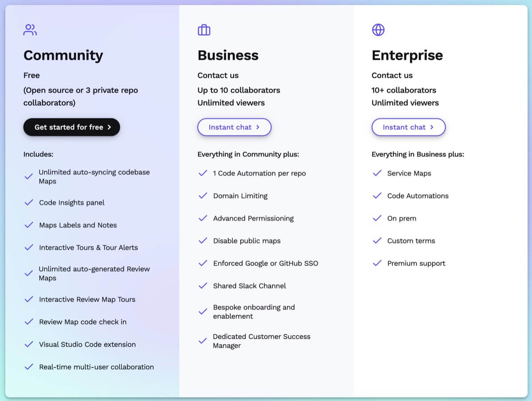
Task: Click checkmark next to Domain Limiting
Action: tap(203, 196)
